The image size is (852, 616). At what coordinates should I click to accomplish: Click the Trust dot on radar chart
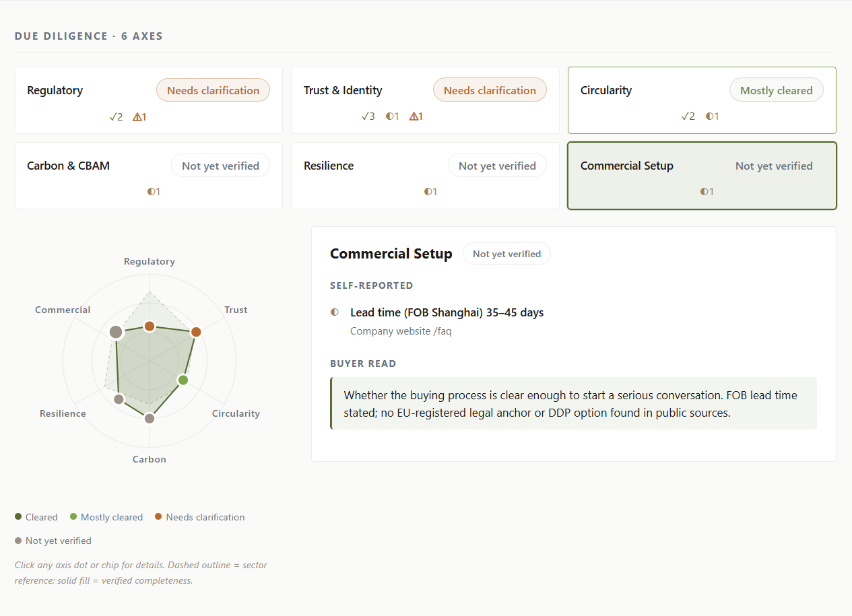196,332
